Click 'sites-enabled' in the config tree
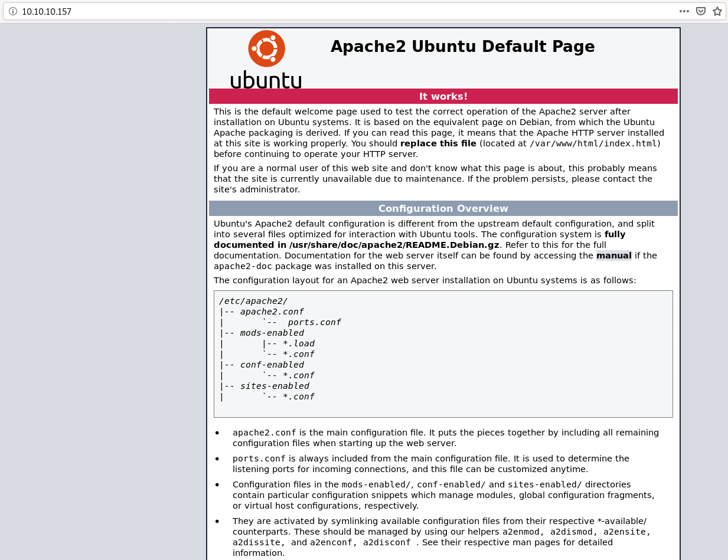 click(275, 386)
